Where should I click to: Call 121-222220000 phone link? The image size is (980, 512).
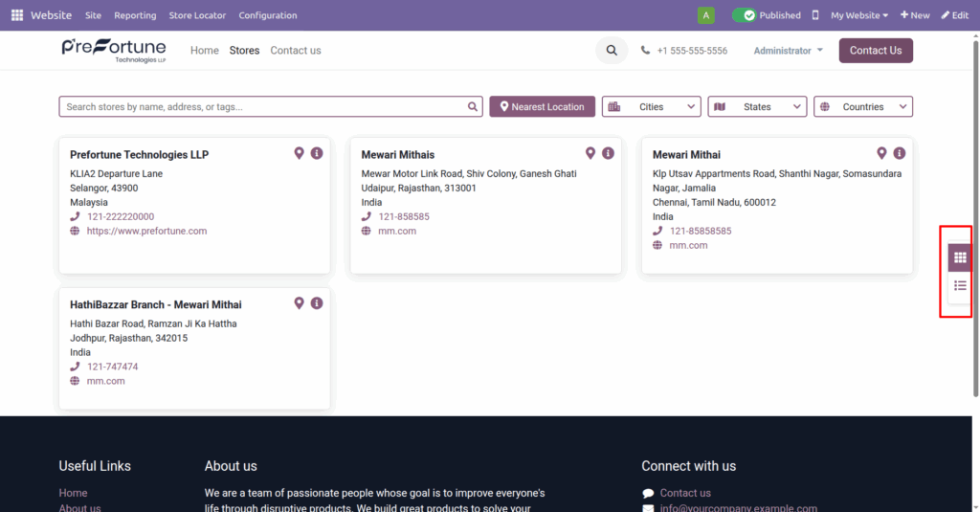(x=121, y=217)
